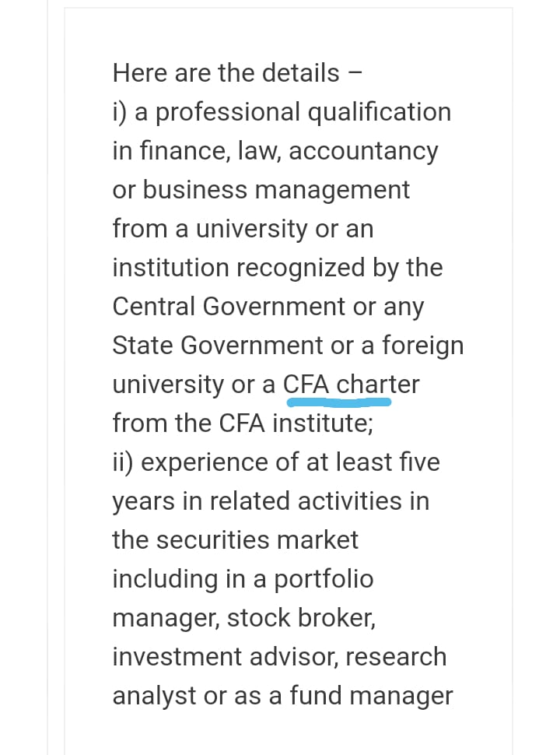This screenshot has width=560, height=755.
Task: Click the words "institution recognized"
Action: point(239,267)
